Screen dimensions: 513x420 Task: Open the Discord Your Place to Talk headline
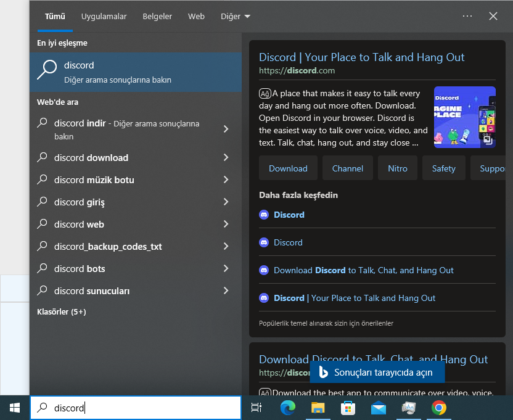[x=361, y=57]
